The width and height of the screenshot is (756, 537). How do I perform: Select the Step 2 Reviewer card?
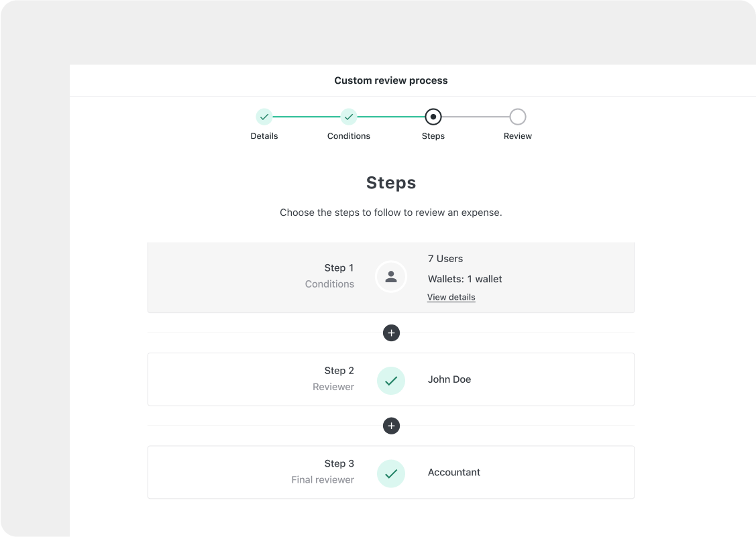(391, 379)
